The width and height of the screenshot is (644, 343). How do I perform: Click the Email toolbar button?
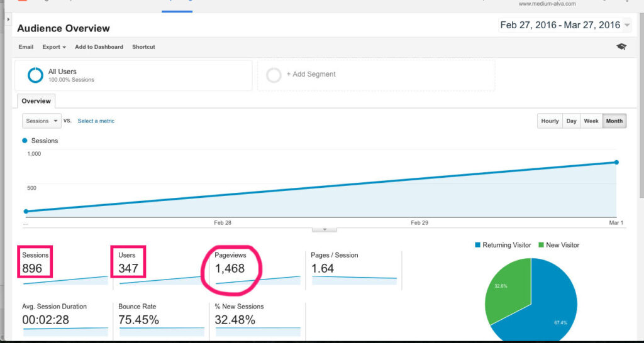point(26,47)
